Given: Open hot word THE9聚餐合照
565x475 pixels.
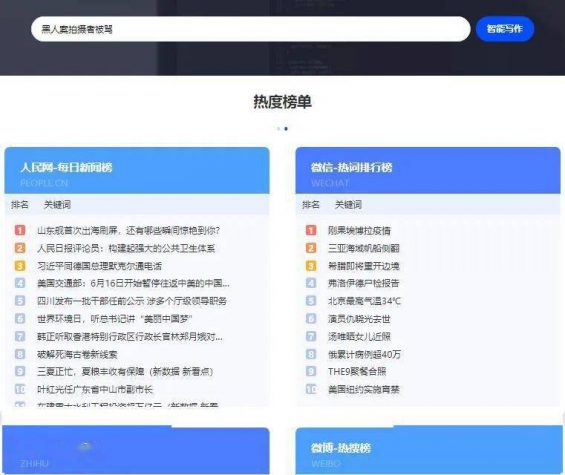Looking at the screenshot, I should 357,372.
